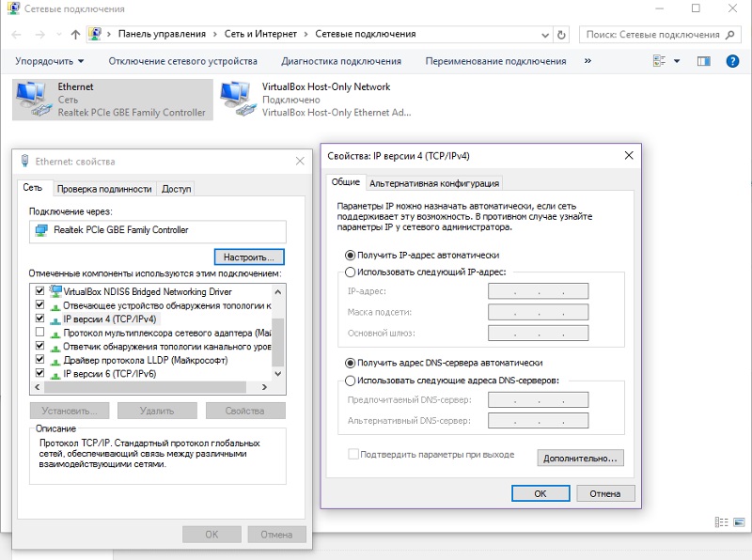752x560 pixels.
Task: Click Панель управления breadcrumb
Action: click(x=162, y=34)
